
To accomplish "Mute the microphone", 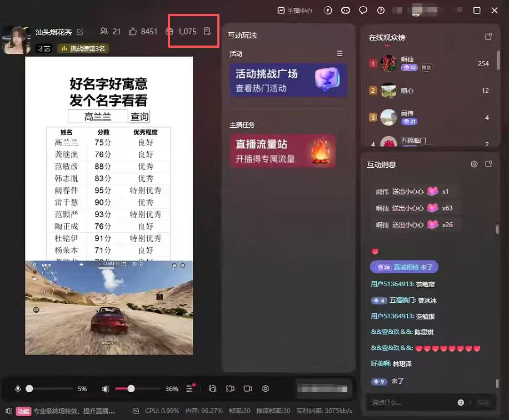I will (18, 388).
